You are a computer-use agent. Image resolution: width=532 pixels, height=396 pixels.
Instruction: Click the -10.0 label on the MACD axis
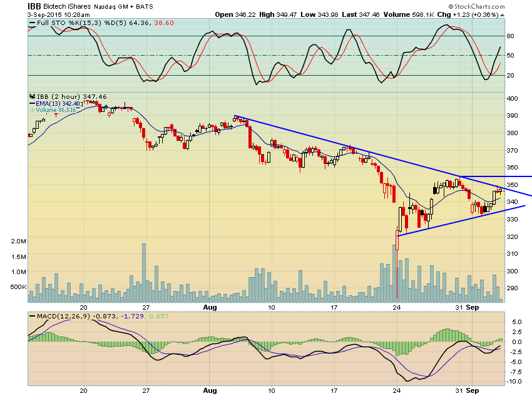[x=514, y=382]
